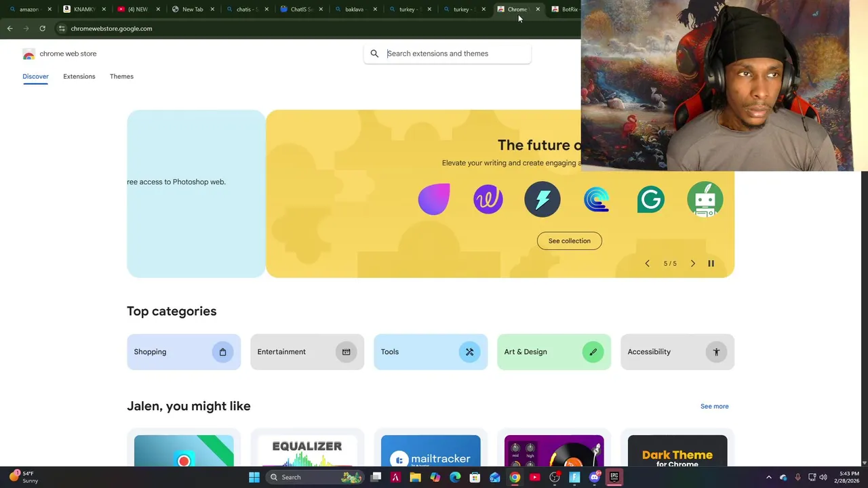Image resolution: width=868 pixels, height=488 pixels.
Task: Open the blue swirl extension icon in banner
Action: coord(597,199)
